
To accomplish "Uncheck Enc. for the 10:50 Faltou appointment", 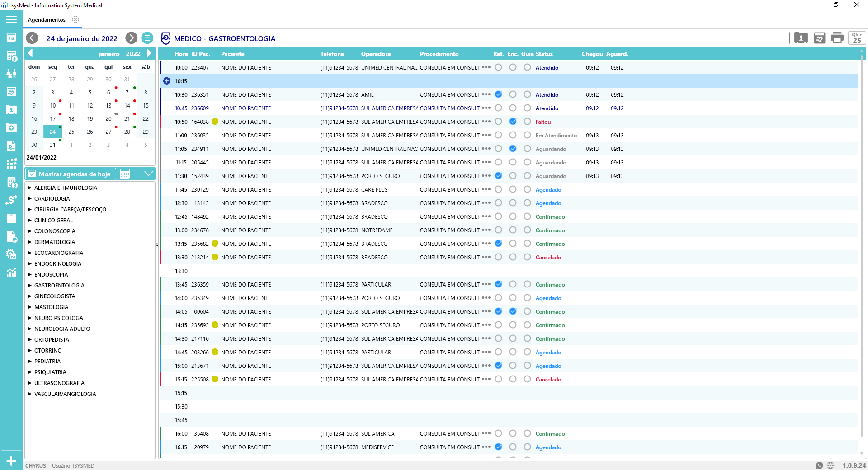I will 513,122.
